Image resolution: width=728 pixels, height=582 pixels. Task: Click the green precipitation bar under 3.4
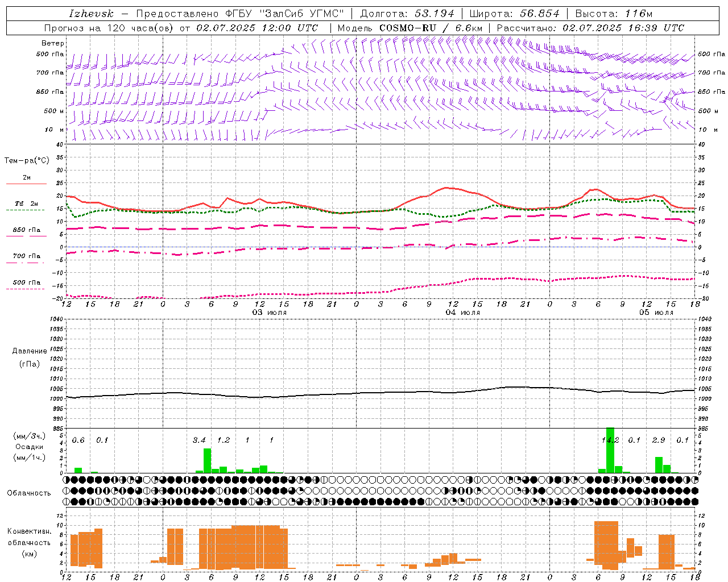click(208, 461)
